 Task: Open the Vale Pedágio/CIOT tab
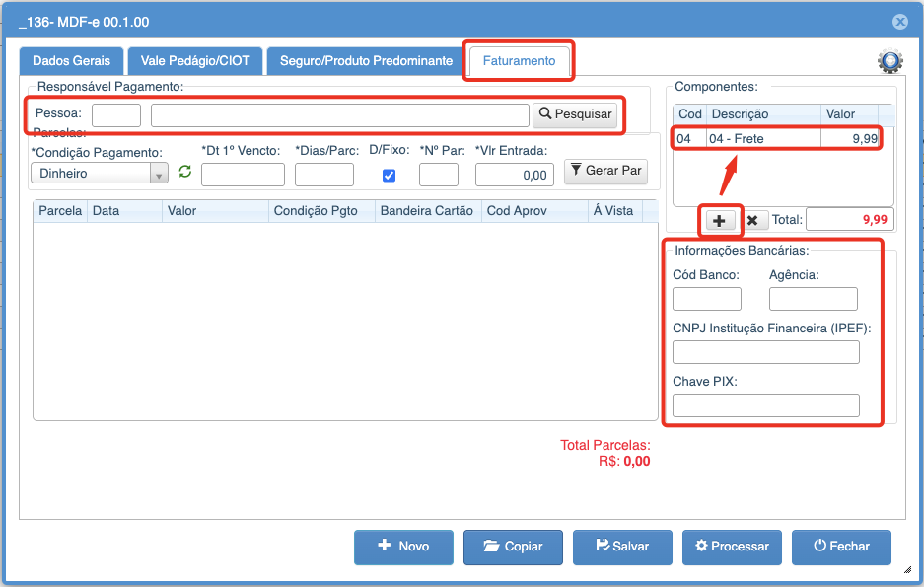click(x=195, y=61)
